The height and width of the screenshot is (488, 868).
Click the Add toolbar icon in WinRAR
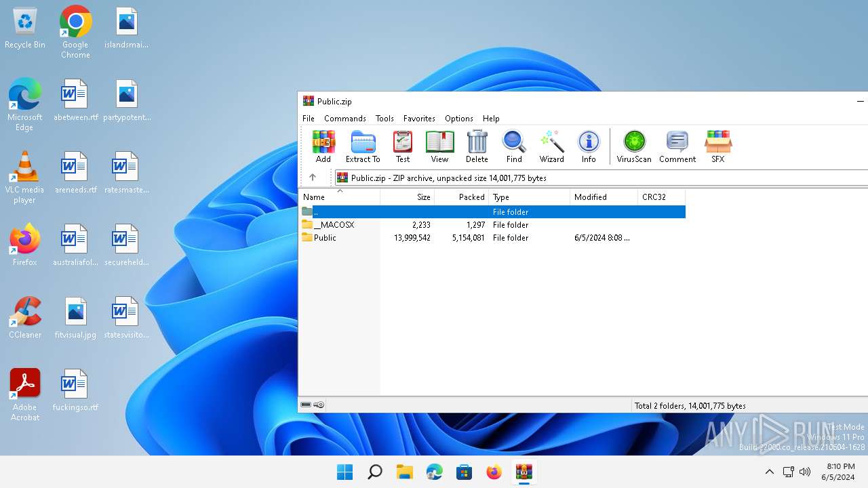[x=323, y=146]
